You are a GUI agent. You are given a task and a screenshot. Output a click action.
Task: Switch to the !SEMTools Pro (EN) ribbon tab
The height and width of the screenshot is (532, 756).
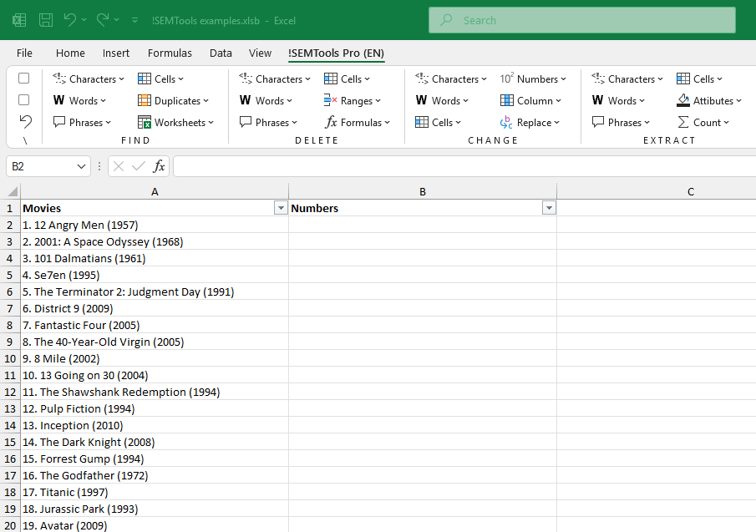pyautogui.click(x=336, y=52)
